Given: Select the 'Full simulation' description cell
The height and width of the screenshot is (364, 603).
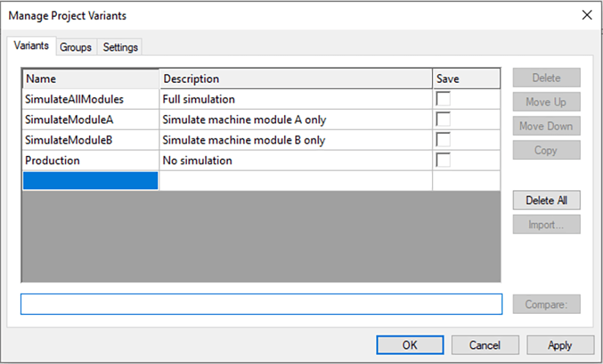Looking at the screenshot, I should tap(295, 99).
